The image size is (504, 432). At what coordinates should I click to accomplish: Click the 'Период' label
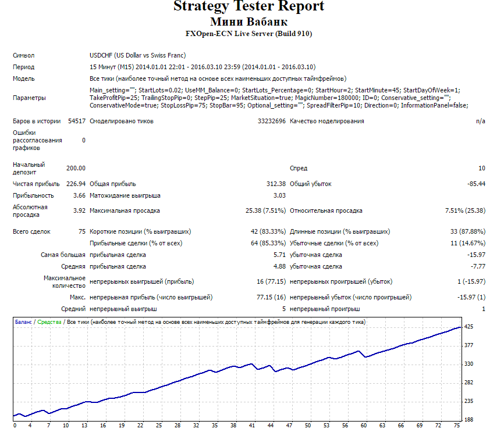(23, 67)
